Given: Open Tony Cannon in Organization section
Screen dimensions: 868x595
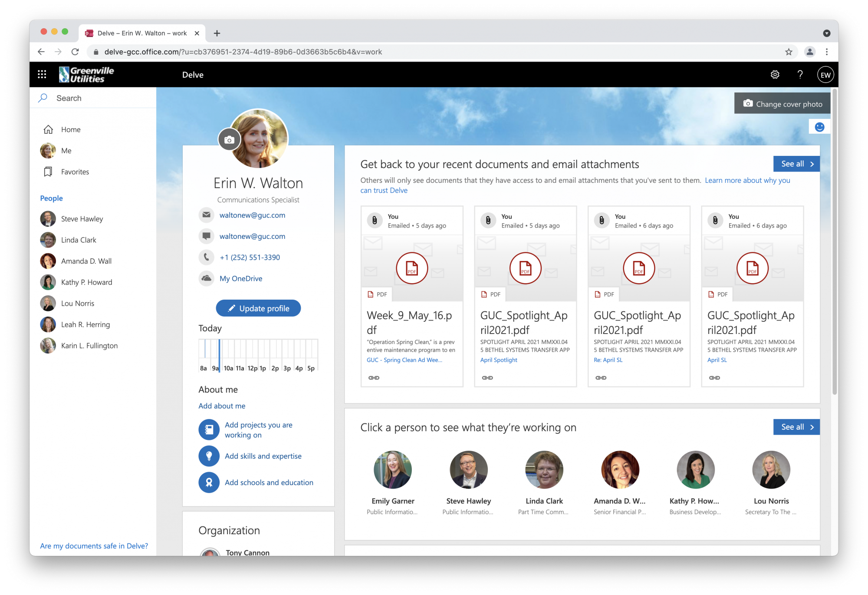Looking at the screenshot, I should coord(247,552).
